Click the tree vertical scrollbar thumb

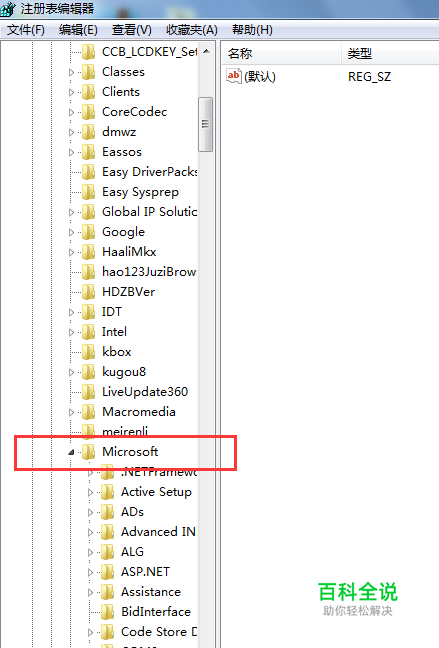coord(205,124)
